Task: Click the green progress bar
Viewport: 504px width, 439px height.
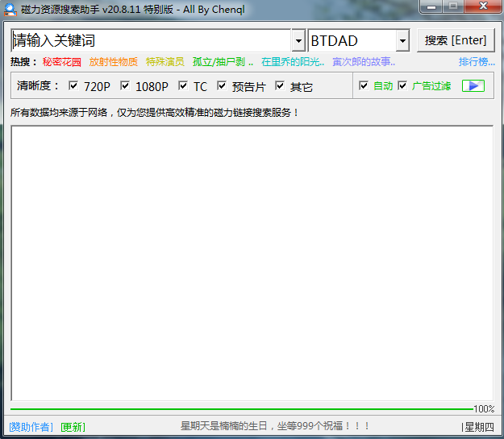Action: [242, 409]
